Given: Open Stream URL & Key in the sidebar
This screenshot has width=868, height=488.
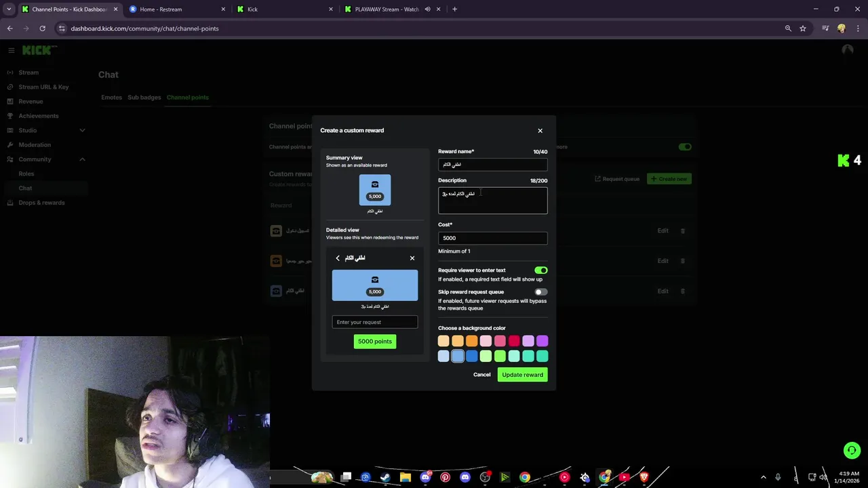Looking at the screenshot, I should (x=43, y=87).
